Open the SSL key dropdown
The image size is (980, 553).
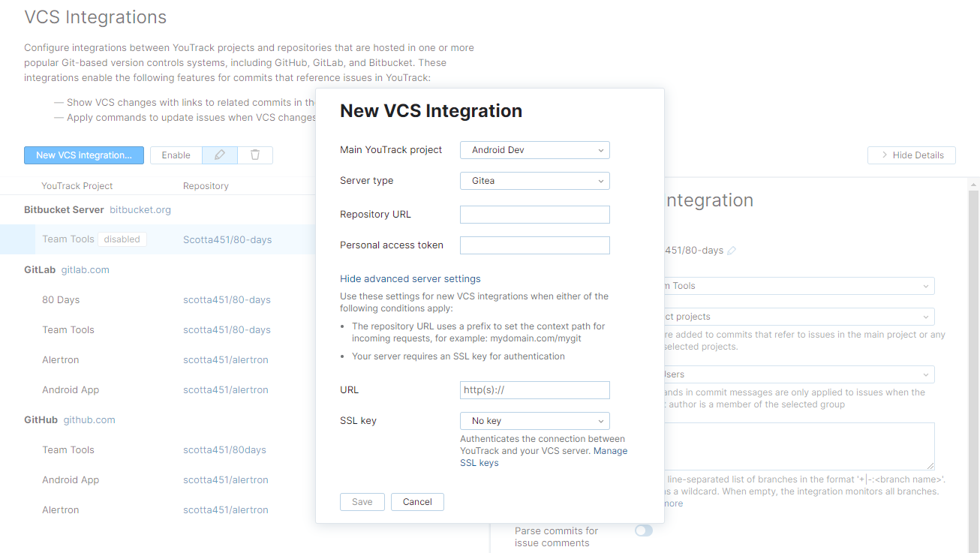tap(534, 421)
